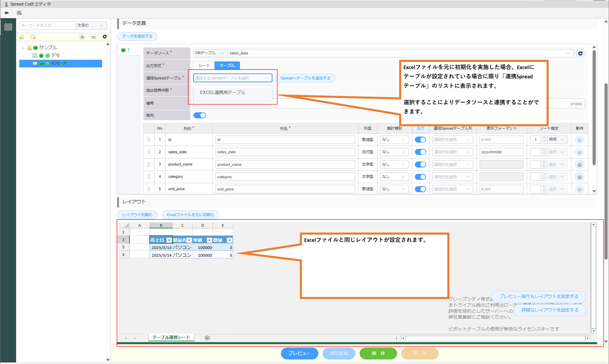
Task: Toggle output switch for sales_date row
Action: click(420, 152)
